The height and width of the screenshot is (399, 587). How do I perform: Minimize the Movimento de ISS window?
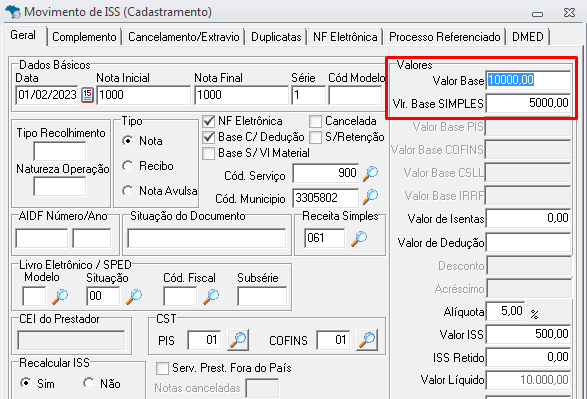(537, 14)
